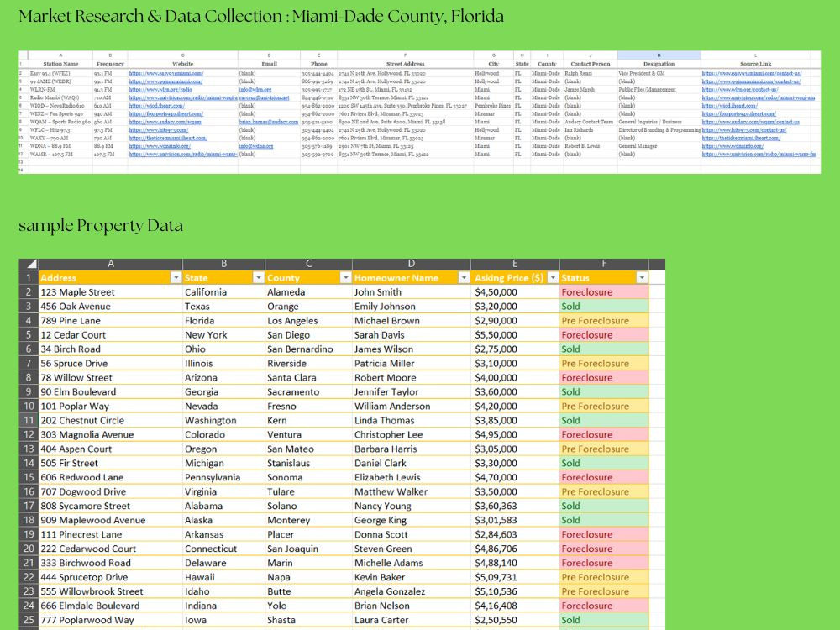Open the theticketmiami.iheart.com website link
The height and width of the screenshot is (630, 840).
[x=168, y=138]
